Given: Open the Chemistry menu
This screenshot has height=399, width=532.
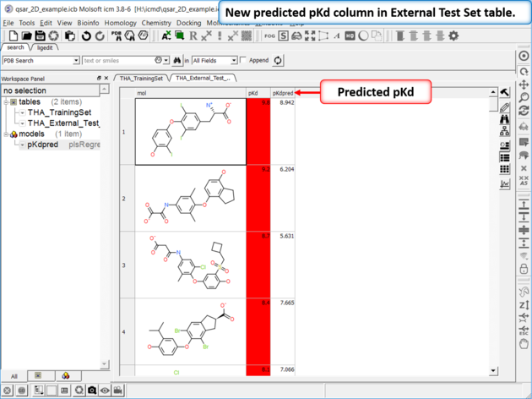Looking at the screenshot, I should (x=156, y=23).
